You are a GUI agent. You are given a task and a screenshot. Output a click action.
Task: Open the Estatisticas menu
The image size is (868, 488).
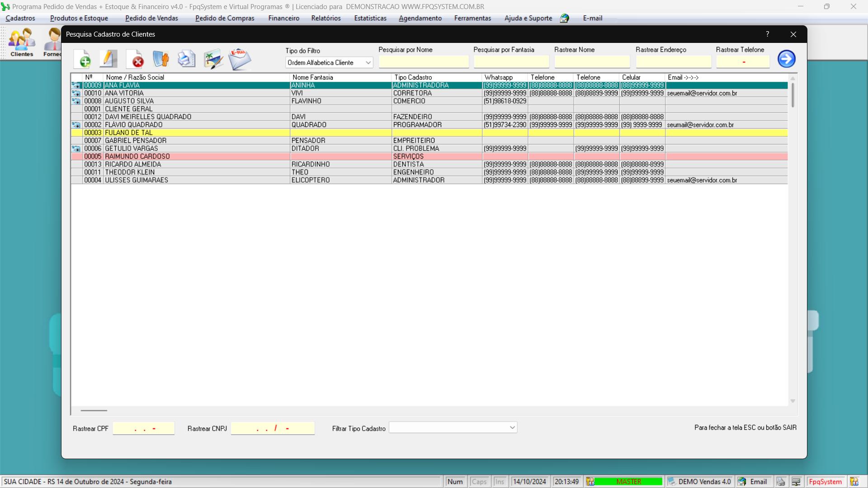(370, 19)
